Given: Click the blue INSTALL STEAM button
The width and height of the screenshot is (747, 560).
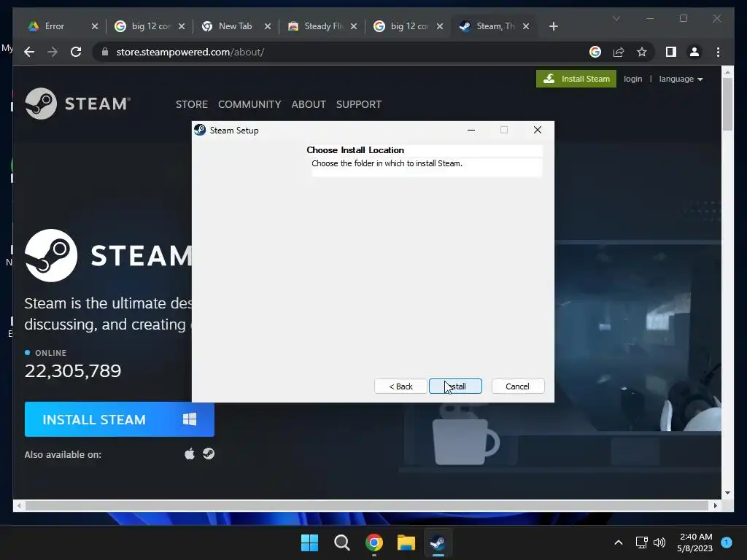Looking at the screenshot, I should 119,419.
